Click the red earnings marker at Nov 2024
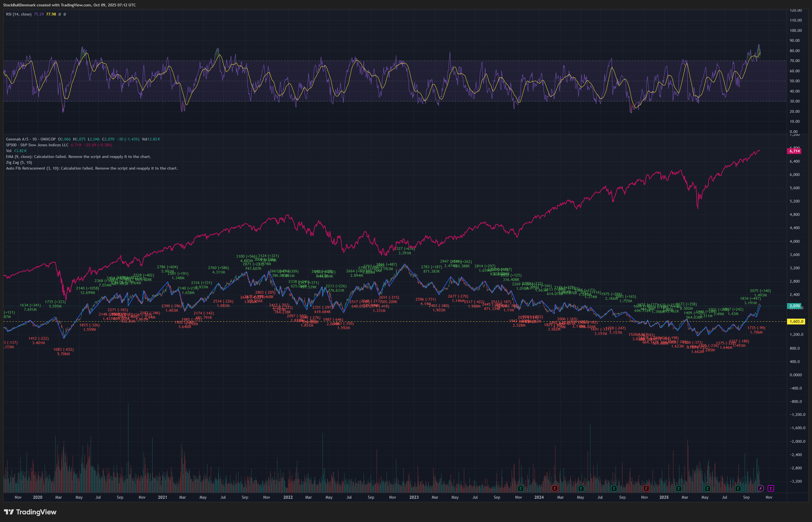The image size is (812, 522). pyautogui.click(x=646, y=488)
